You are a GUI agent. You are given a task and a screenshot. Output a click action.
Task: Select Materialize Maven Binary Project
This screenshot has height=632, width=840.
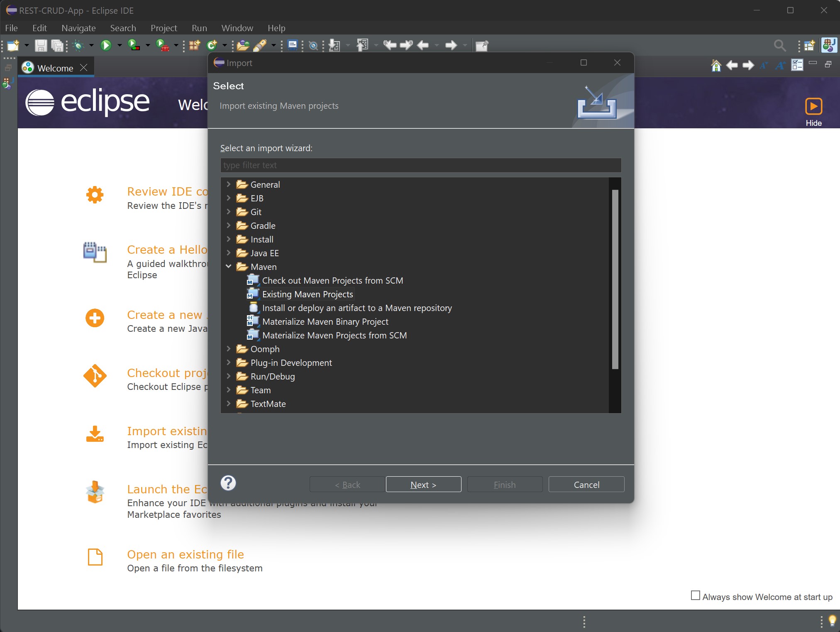pos(325,321)
